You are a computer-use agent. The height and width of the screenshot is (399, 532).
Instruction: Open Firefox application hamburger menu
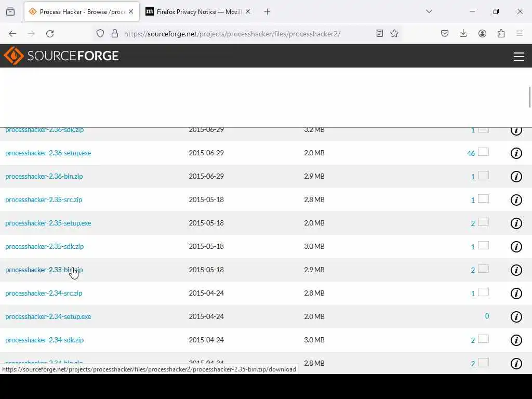(520, 33)
